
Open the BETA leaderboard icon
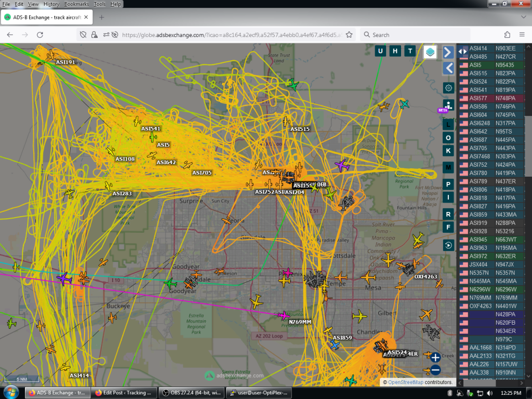tap(447, 106)
